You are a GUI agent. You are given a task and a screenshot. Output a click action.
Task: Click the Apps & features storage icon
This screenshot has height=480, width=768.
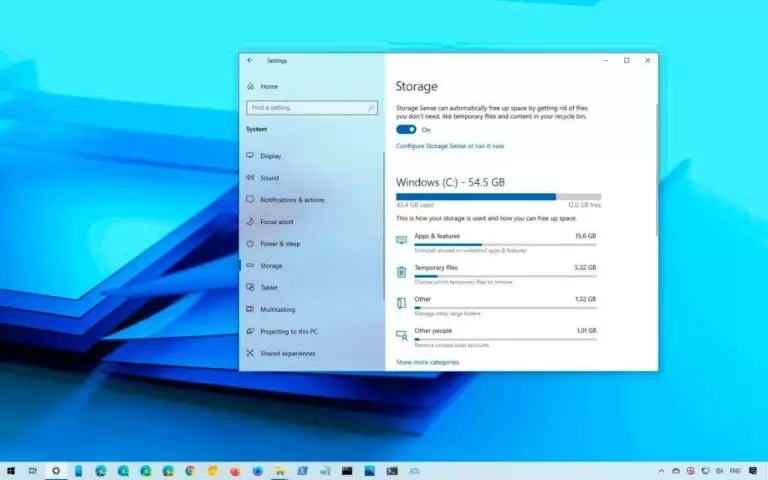coord(402,240)
